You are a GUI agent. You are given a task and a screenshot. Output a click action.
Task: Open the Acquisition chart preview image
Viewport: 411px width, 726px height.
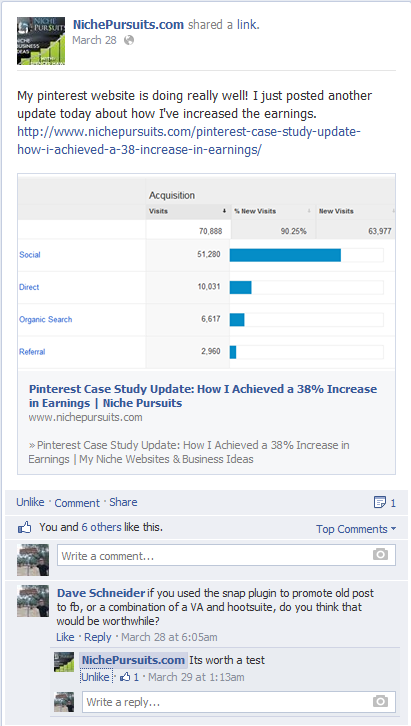click(x=206, y=271)
